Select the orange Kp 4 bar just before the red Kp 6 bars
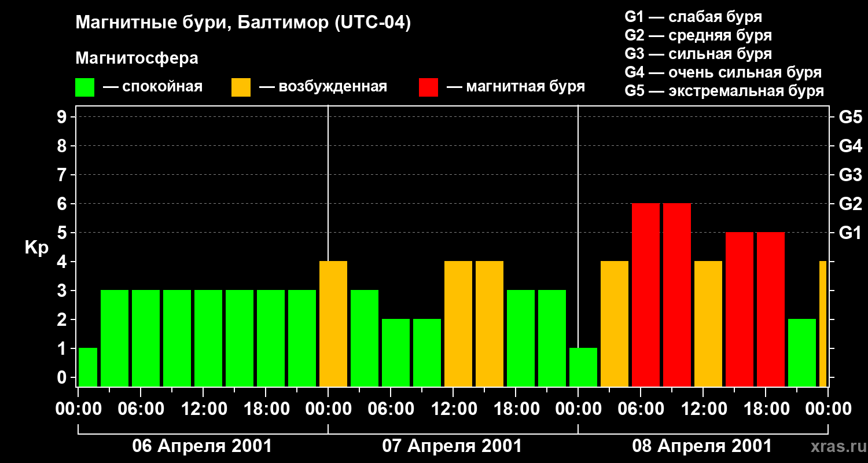The image size is (868, 463). (x=615, y=324)
